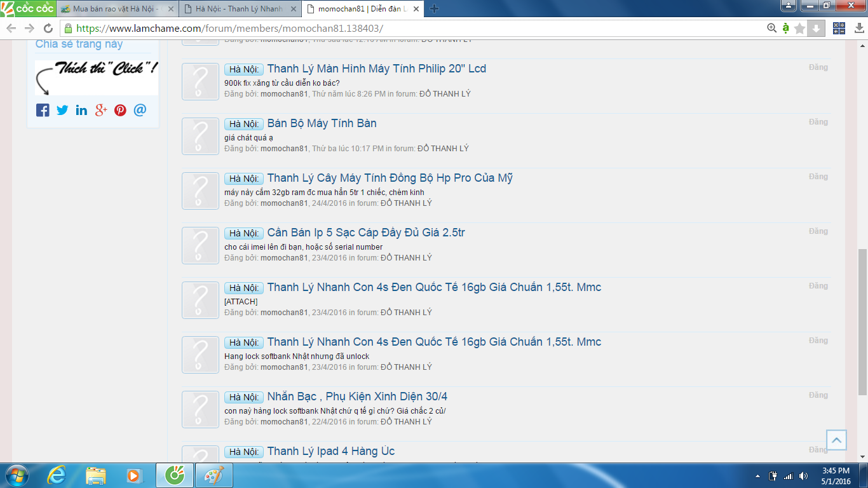Go back using the browser back arrow
Image resolution: width=868 pixels, height=488 pixels.
(11, 28)
